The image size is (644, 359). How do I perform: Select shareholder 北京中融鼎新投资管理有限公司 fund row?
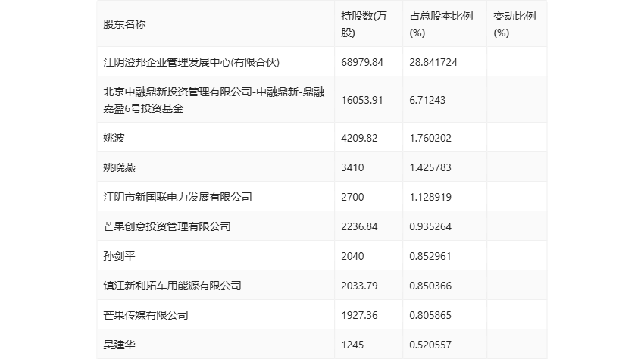point(214,100)
